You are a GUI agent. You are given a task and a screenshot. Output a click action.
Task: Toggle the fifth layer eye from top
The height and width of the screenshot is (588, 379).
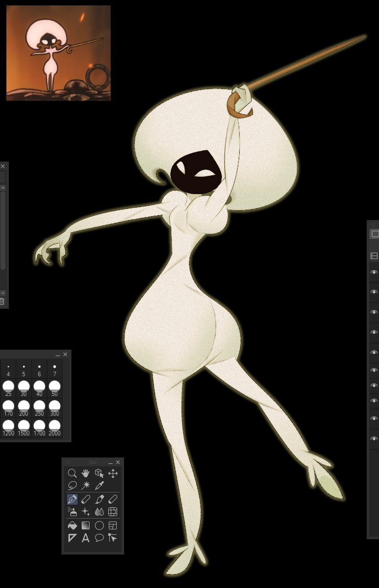(x=374, y=353)
